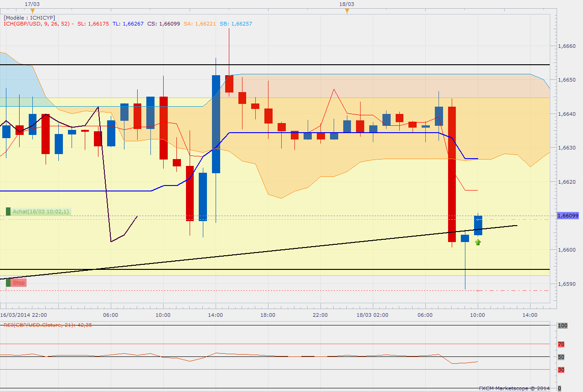Click the [Modèle : ICHICYP] template label
This screenshot has width=583, height=392.
click(x=29, y=18)
